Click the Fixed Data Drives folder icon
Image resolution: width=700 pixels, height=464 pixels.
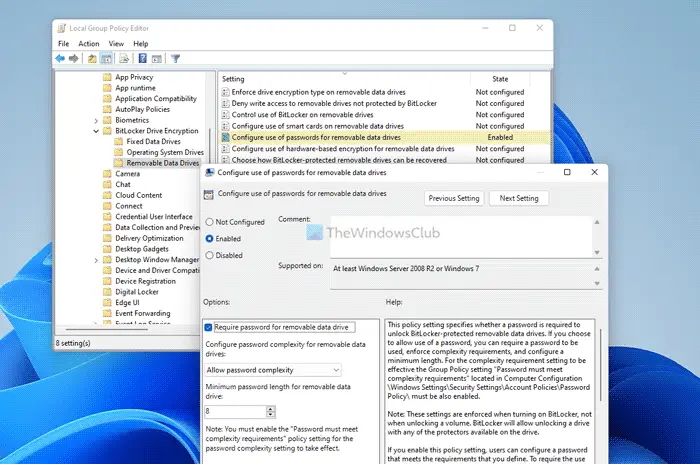(118, 142)
